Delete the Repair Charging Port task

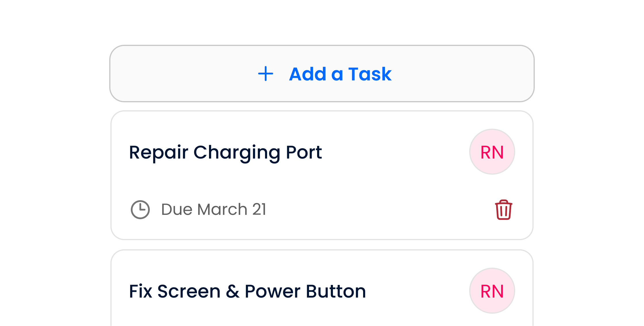503,210
